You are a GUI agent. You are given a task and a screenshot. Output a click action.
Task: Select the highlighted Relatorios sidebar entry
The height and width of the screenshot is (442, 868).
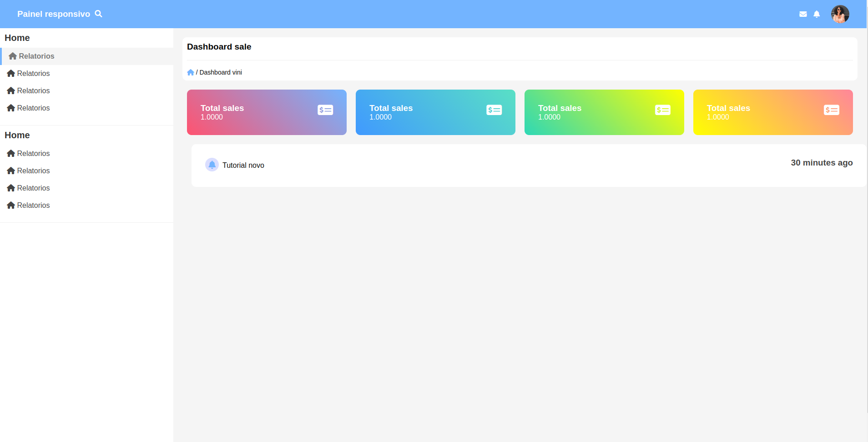click(x=36, y=56)
